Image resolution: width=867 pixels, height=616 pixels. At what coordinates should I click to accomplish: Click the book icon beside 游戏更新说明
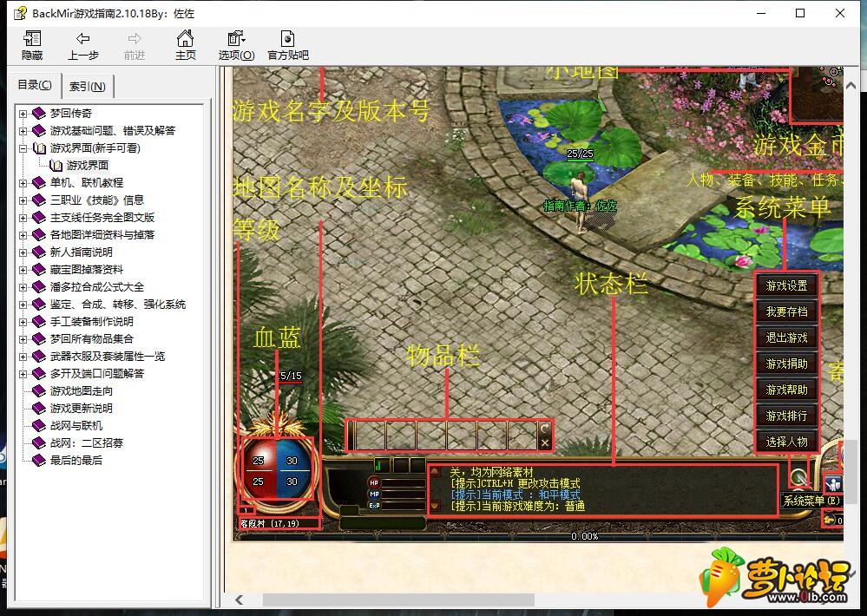click(39, 408)
